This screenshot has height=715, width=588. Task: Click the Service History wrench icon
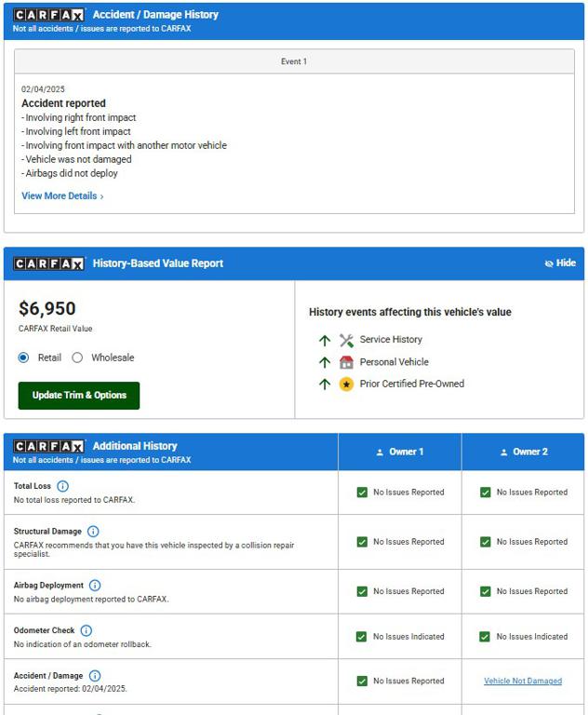click(x=346, y=340)
